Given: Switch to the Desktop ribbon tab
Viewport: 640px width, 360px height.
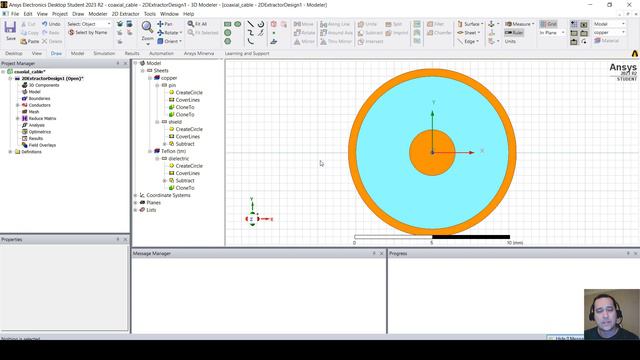Looking at the screenshot, I should coord(14,53).
